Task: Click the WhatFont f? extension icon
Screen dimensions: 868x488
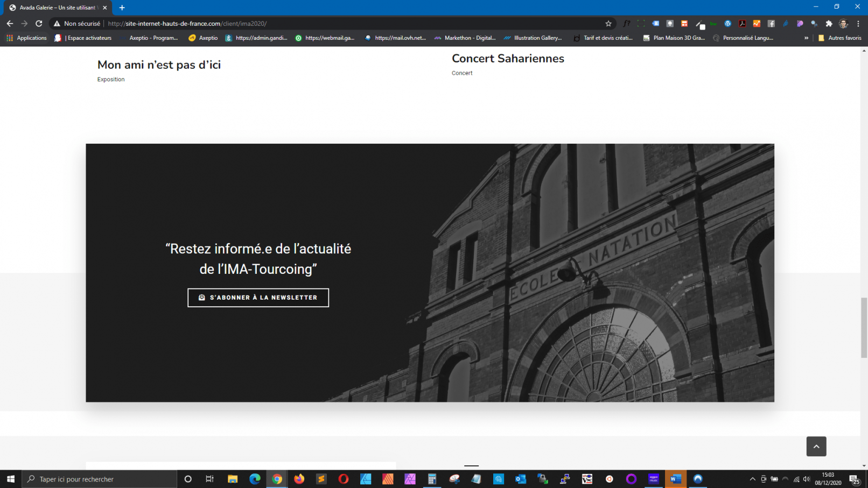Action: point(626,24)
